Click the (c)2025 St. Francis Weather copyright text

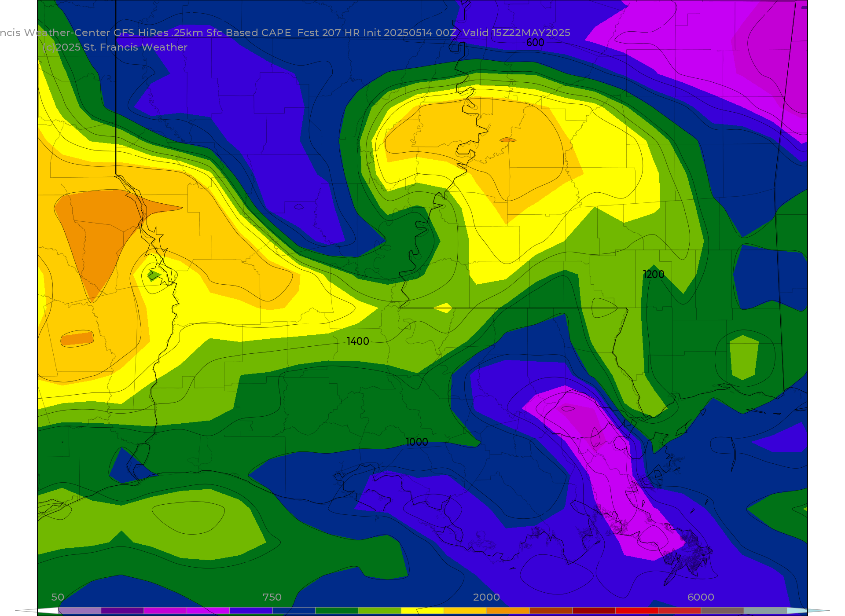tap(115, 47)
